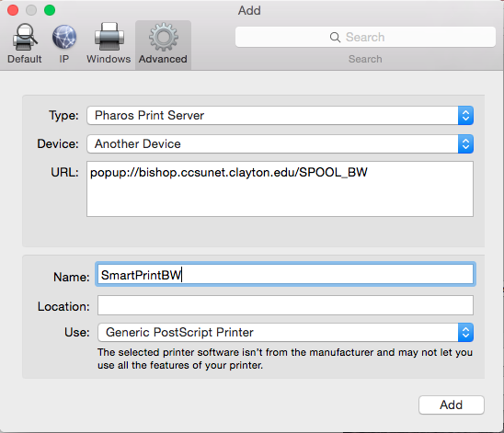The image size is (504, 433).
Task: Switch to the Windows printer icon
Action: coord(109,37)
